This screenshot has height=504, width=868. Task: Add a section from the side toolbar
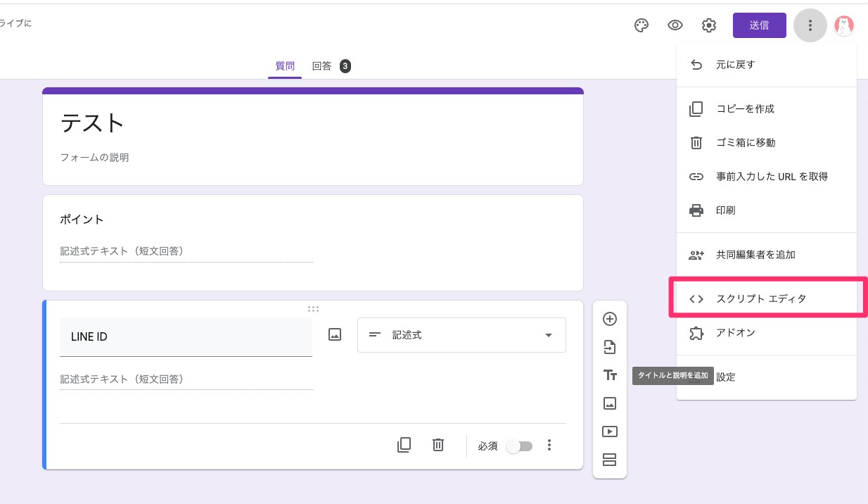pyautogui.click(x=610, y=460)
